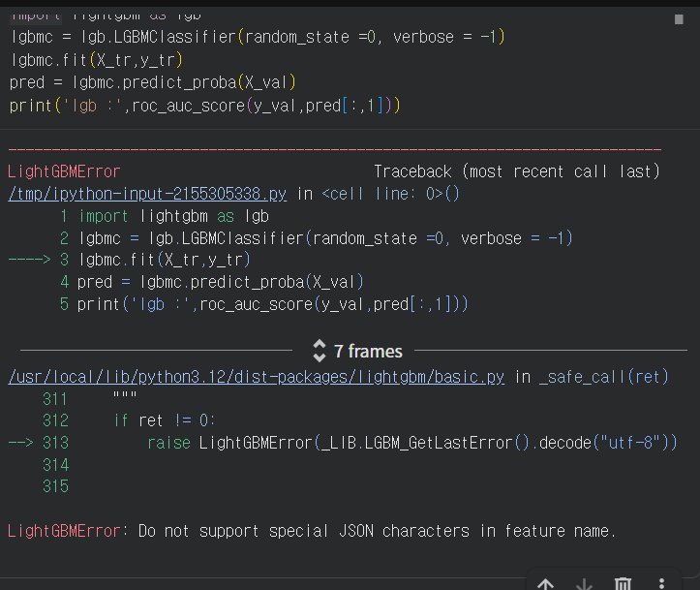
Task: Click traceback line 4 with predict_proba
Action: [x=212, y=282]
